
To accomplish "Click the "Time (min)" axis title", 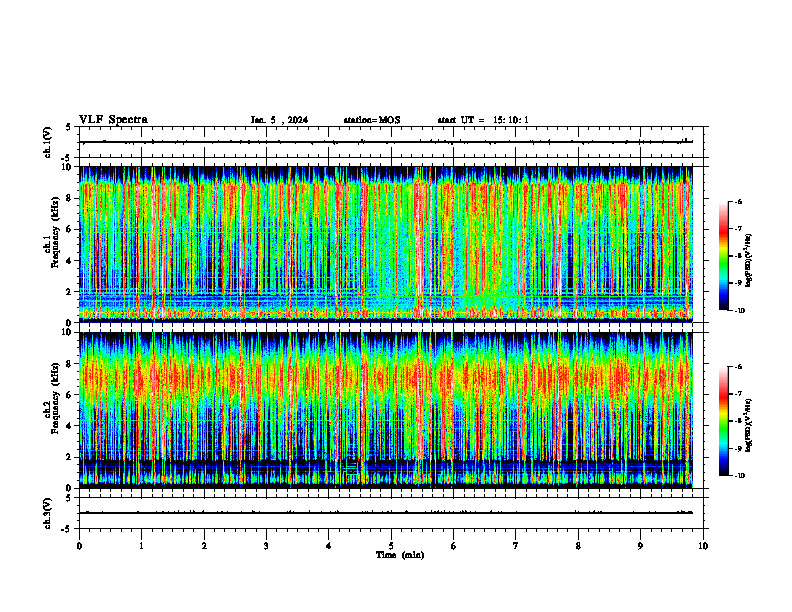I will pos(400,555).
